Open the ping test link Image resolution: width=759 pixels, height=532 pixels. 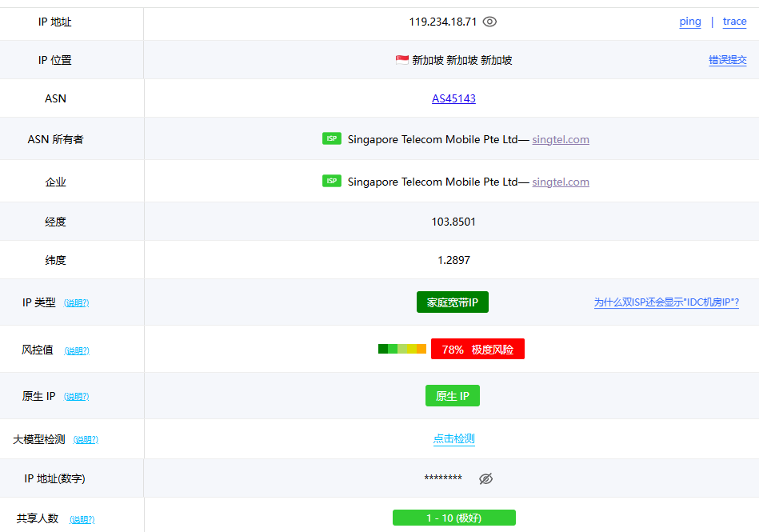click(x=689, y=22)
